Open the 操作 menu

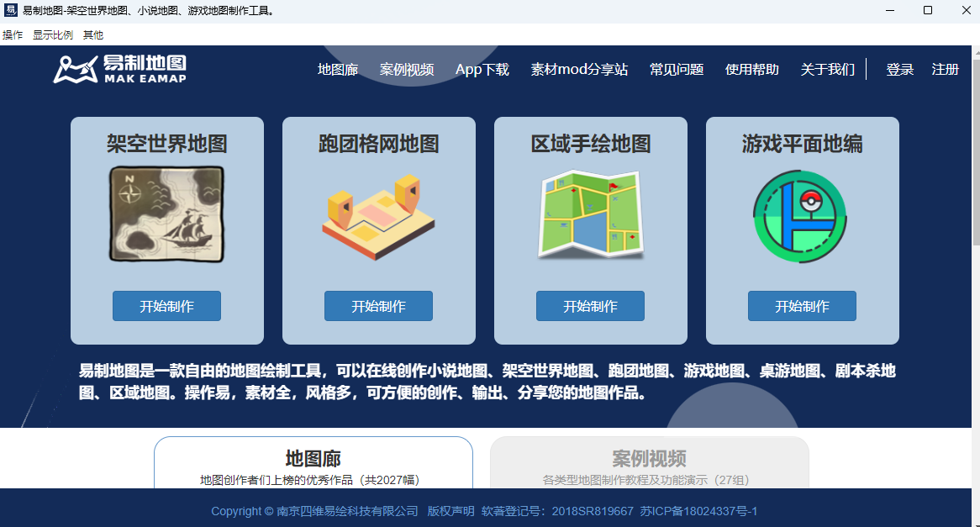click(13, 35)
